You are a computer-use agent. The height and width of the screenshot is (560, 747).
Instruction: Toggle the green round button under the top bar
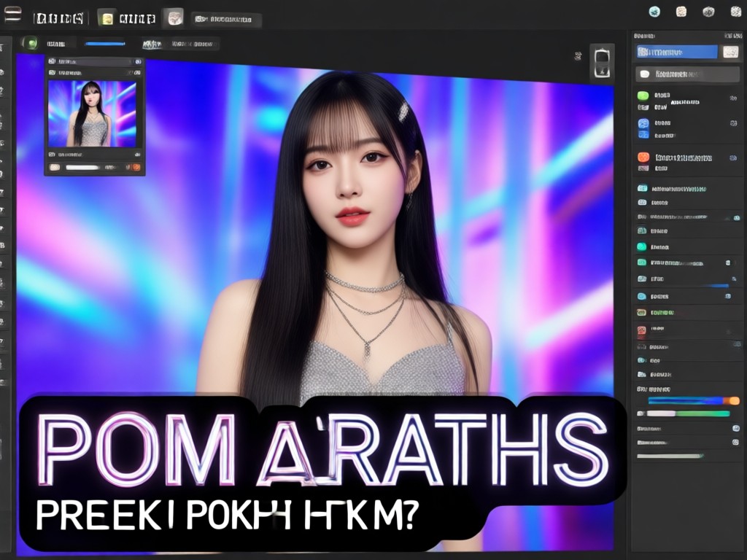pos(32,44)
